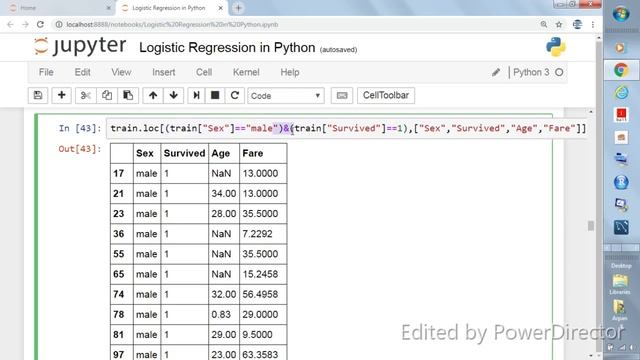Open the browser zoom magnifier icon
This screenshot has width=640, height=360.
coord(544,24)
